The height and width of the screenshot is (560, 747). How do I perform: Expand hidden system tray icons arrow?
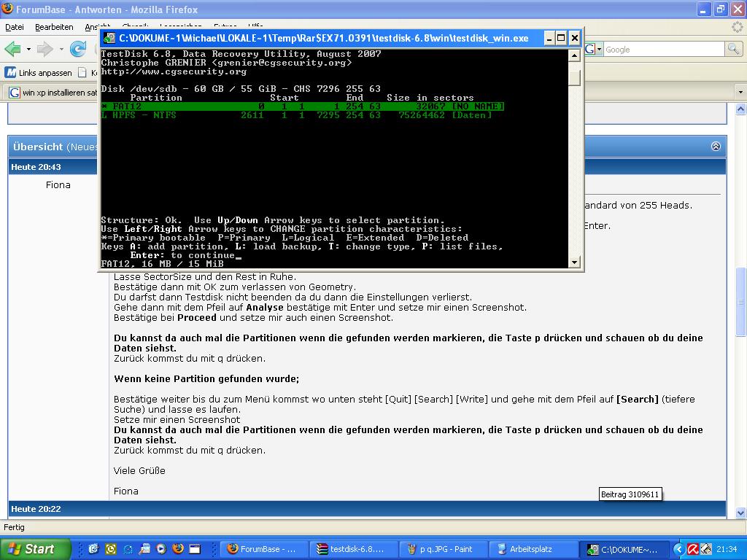[680, 550]
